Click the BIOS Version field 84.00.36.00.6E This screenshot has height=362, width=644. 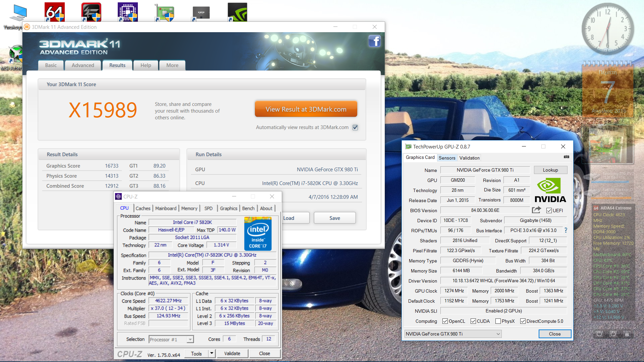(485, 210)
